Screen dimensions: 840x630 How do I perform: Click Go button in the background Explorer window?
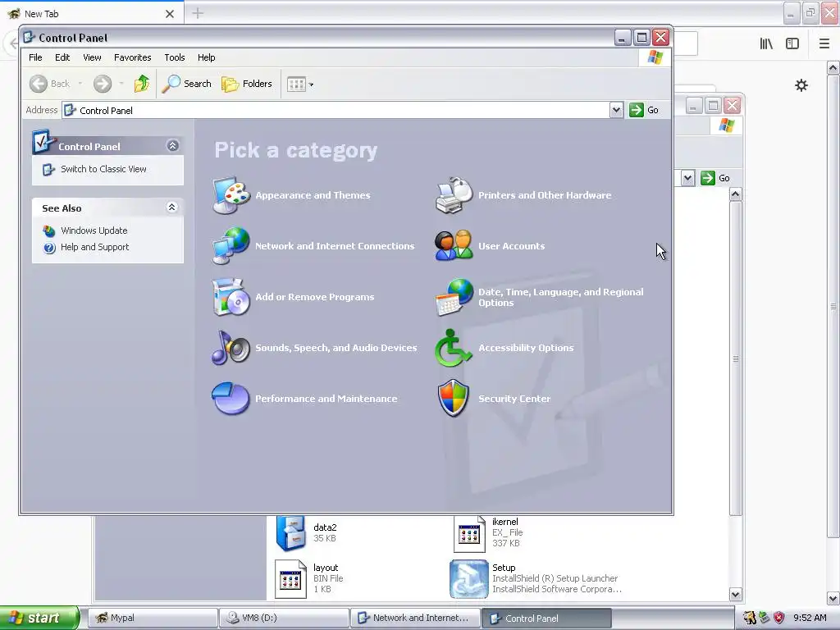715,178
